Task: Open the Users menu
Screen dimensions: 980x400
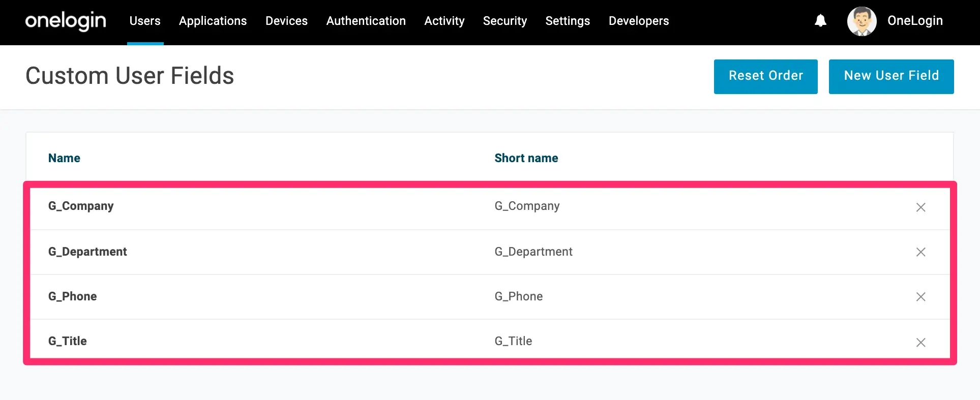Action: pos(145,21)
